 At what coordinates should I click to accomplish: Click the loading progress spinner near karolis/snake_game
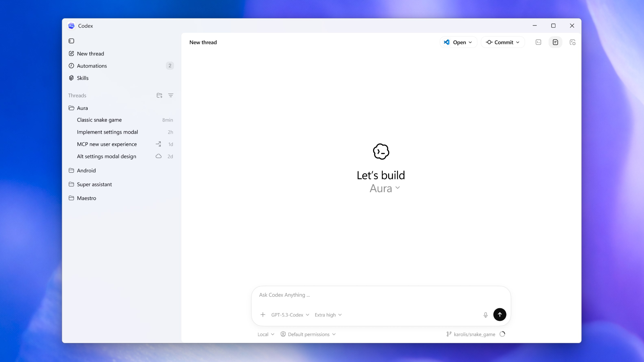pyautogui.click(x=502, y=334)
